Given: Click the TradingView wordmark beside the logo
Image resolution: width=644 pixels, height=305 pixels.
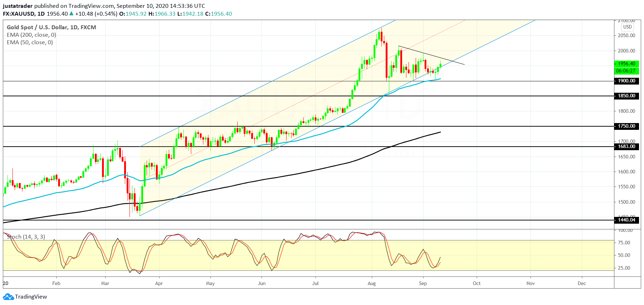Looking at the screenshot, I should [x=31, y=297].
